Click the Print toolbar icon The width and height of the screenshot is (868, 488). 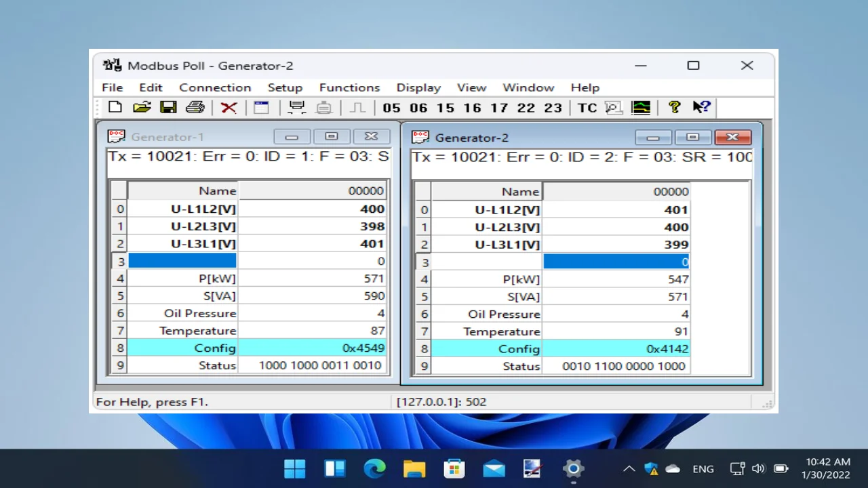click(x=195, y=107)
